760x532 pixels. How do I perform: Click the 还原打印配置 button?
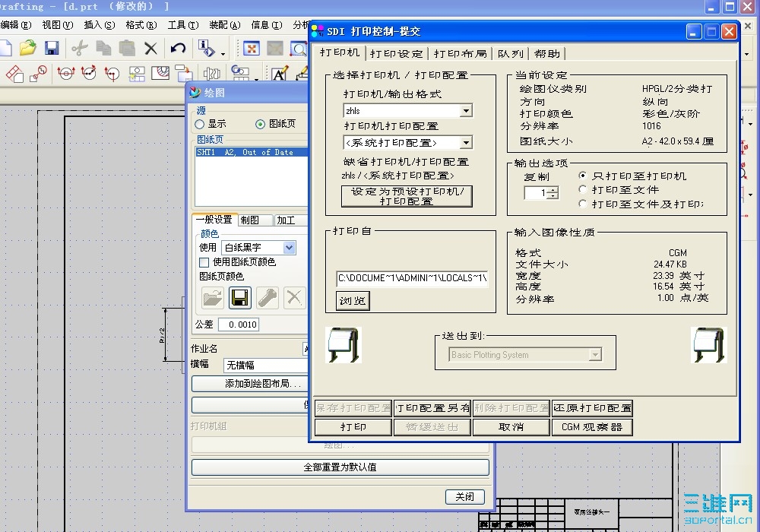coord(592,408)
